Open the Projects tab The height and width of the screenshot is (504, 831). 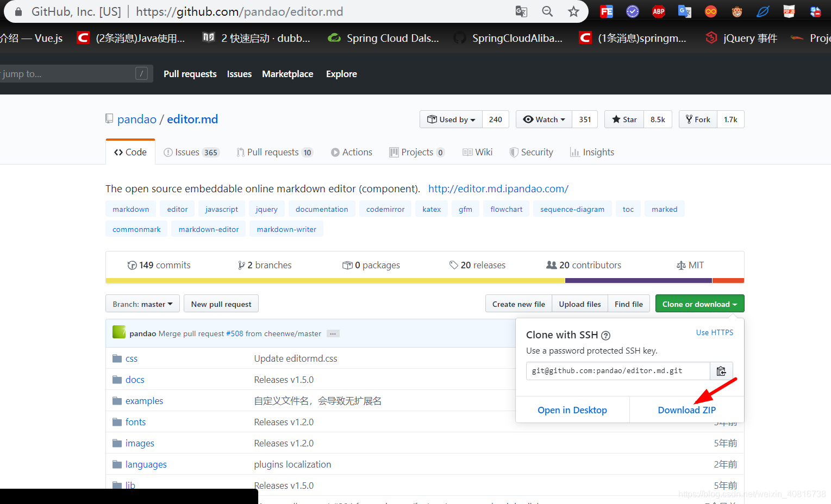coord(417,152)
